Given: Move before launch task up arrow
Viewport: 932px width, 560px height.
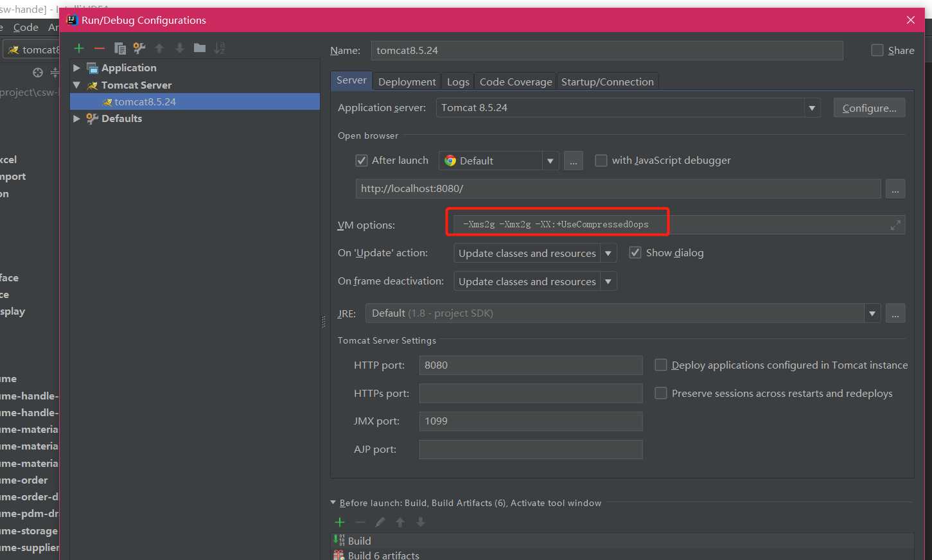Looking at the screenshot, I should (x=400, y=522).
